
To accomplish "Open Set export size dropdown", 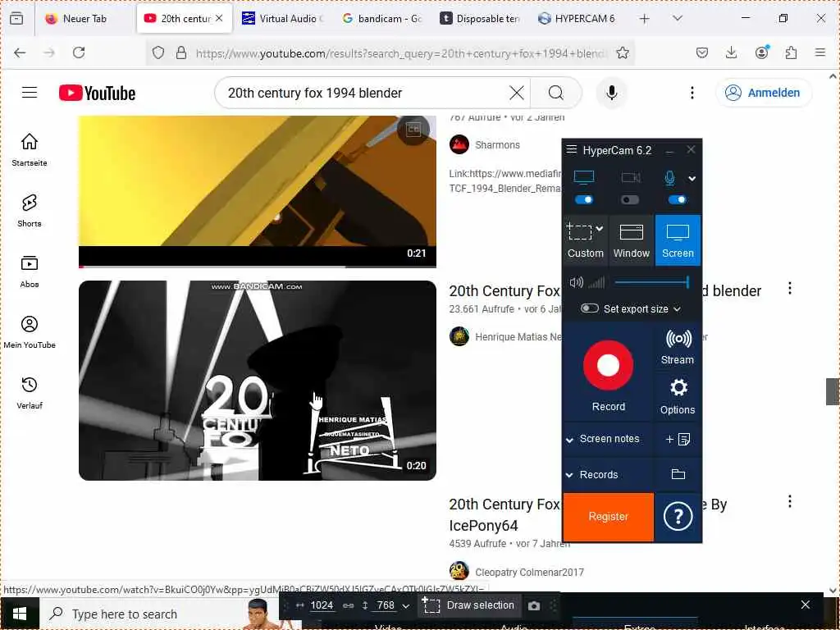I will [x=677, y=309].
